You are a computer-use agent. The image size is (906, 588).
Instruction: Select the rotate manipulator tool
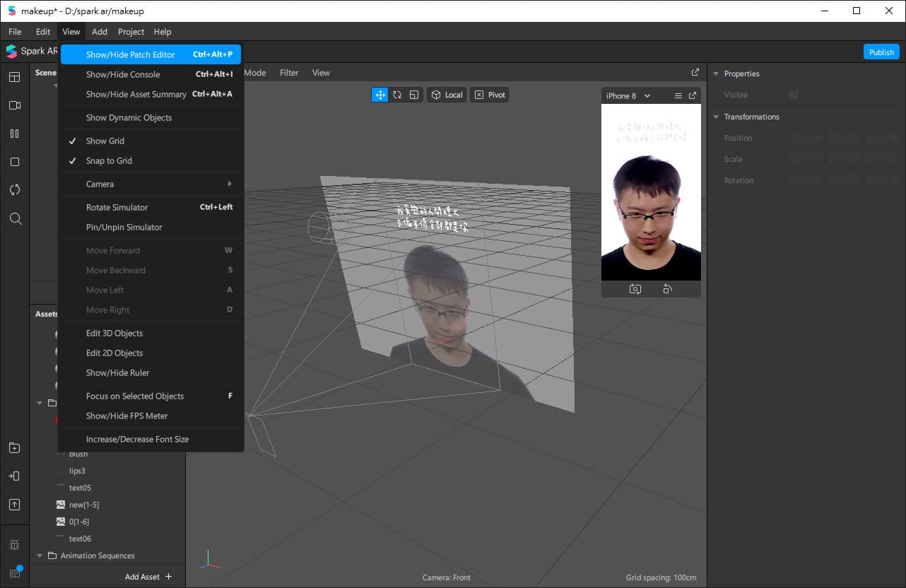397,95
